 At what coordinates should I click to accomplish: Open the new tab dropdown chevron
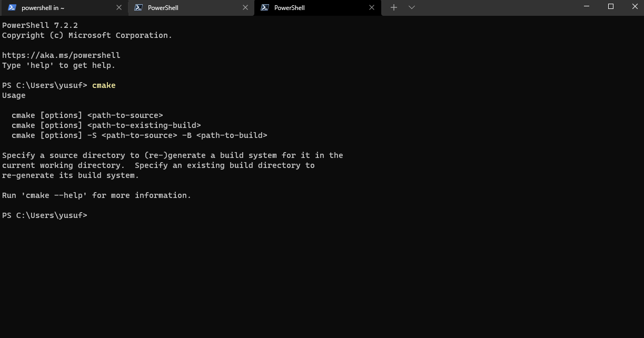click(x=411, y=8)
